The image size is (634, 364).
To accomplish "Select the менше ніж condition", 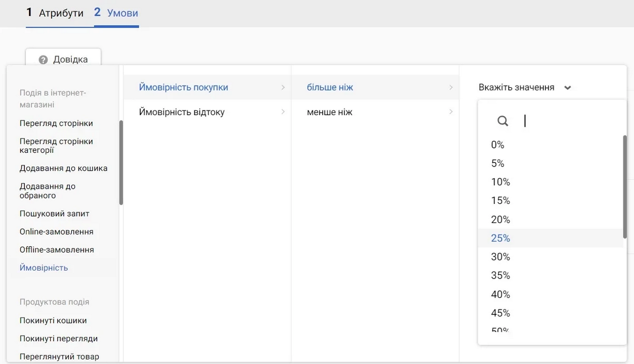I will pyautogui.click(x=330, y=112).
